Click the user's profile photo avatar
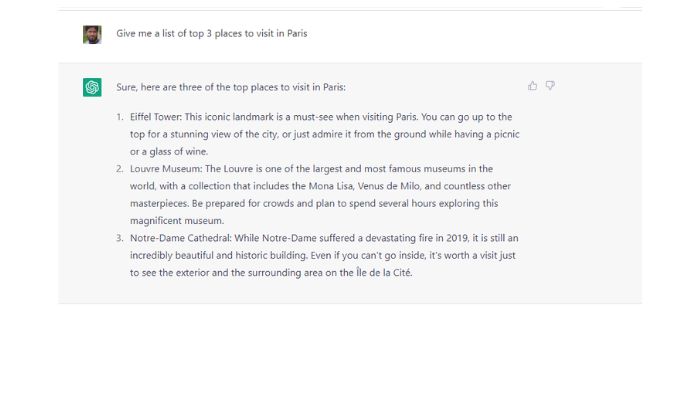The image size is (700, 400). pos(92,34)
